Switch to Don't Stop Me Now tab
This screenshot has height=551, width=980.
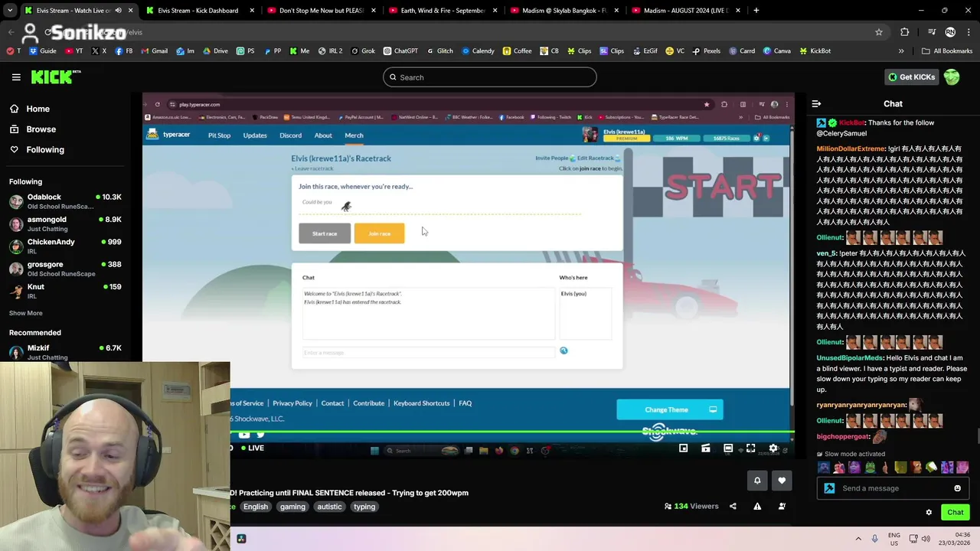321,11
